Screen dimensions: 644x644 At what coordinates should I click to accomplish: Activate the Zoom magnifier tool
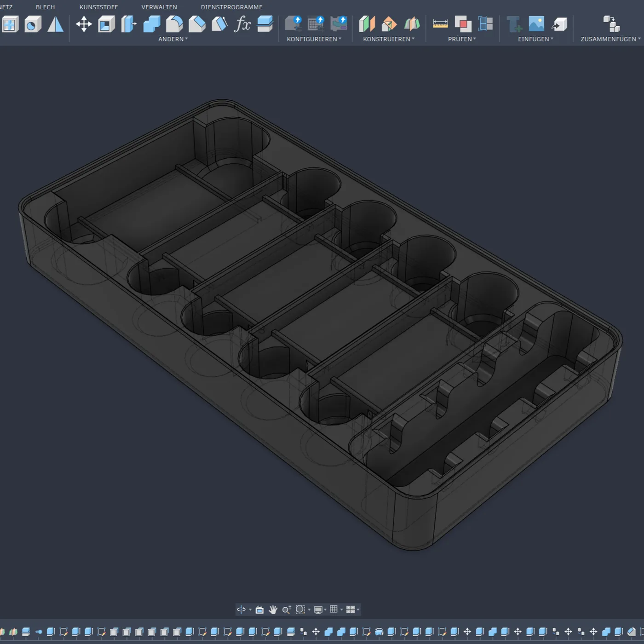pos(286,609)
